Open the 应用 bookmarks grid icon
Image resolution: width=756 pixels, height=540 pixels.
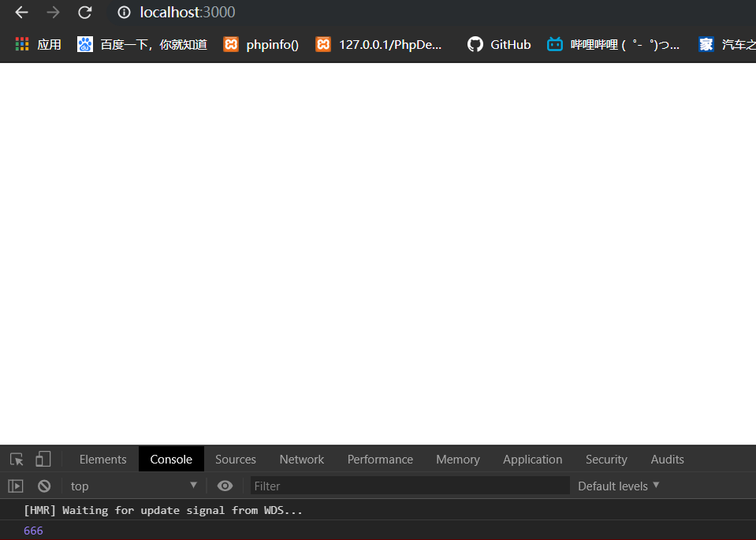click(x=22, y=44)
